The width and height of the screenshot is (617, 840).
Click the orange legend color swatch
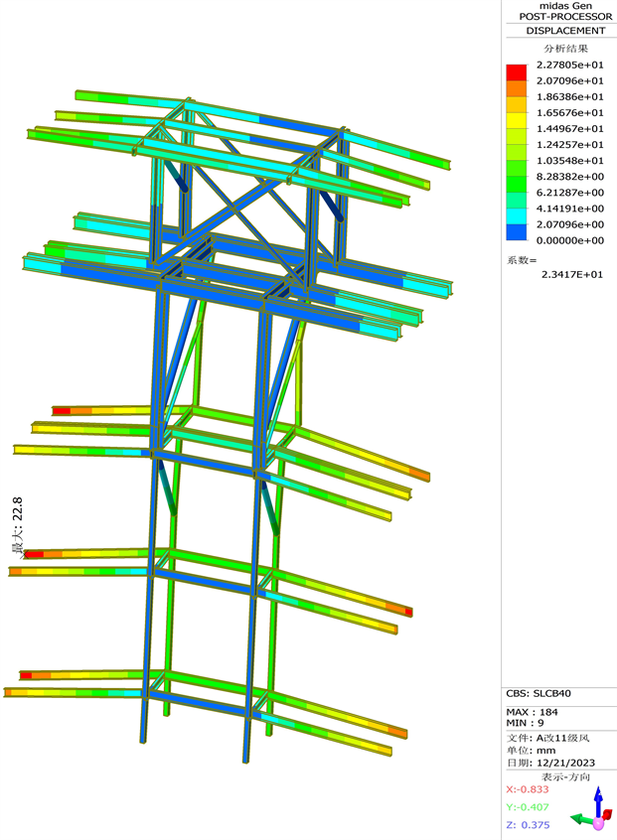click(516, 88)
